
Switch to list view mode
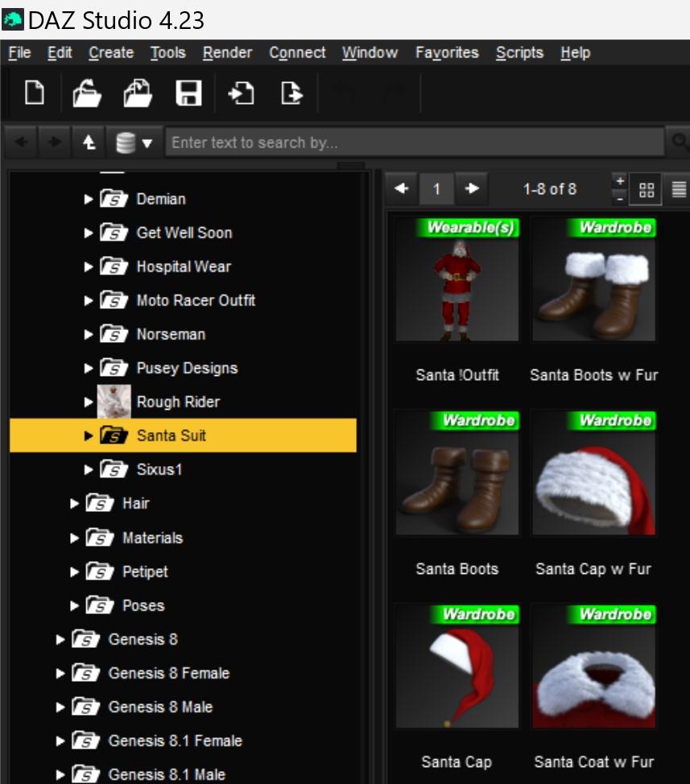(679, 189)
